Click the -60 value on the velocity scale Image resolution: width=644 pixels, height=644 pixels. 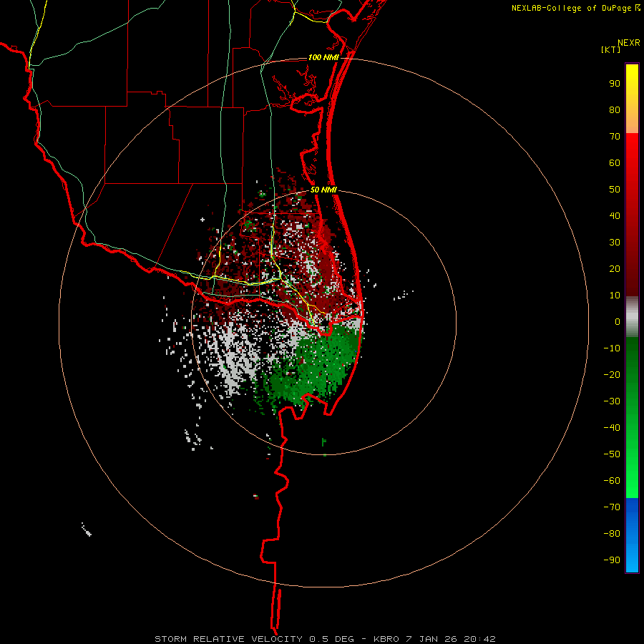[612, 481]
